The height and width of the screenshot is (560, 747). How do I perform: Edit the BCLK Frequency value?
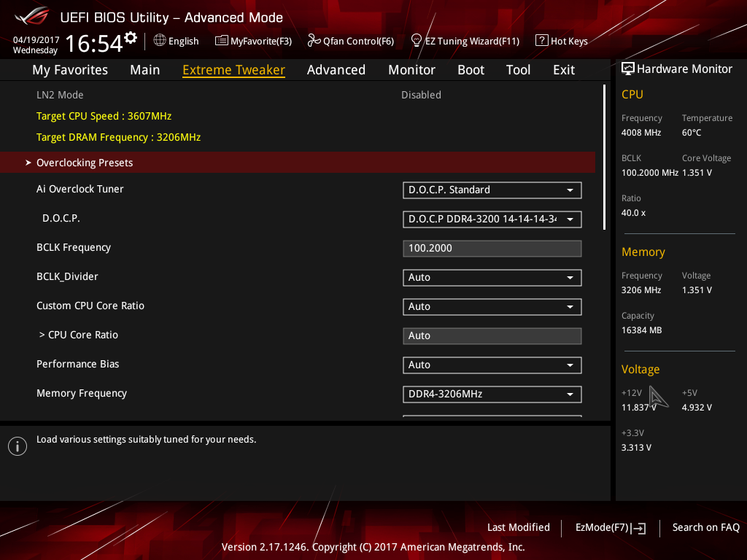(492, 248)
